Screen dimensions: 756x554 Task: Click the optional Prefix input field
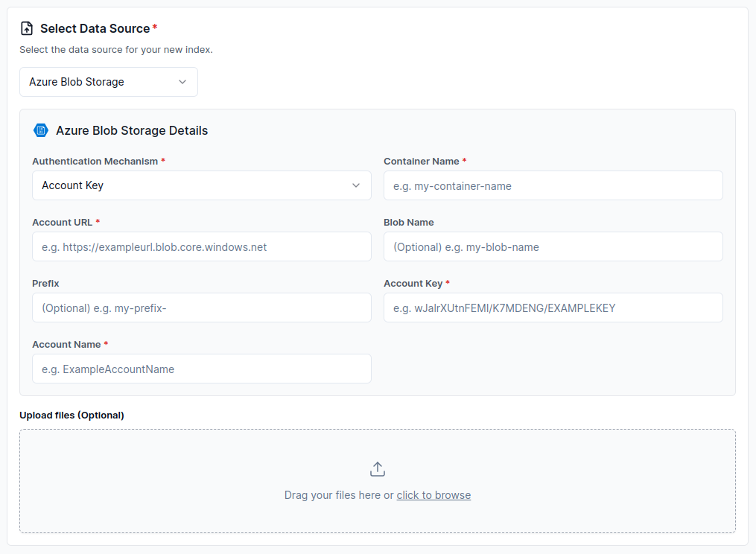[x=201, y=308]
